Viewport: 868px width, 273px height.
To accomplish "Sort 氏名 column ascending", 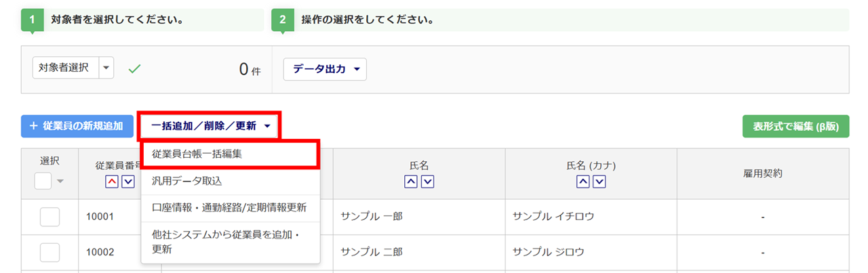I will tap(411, 182).
